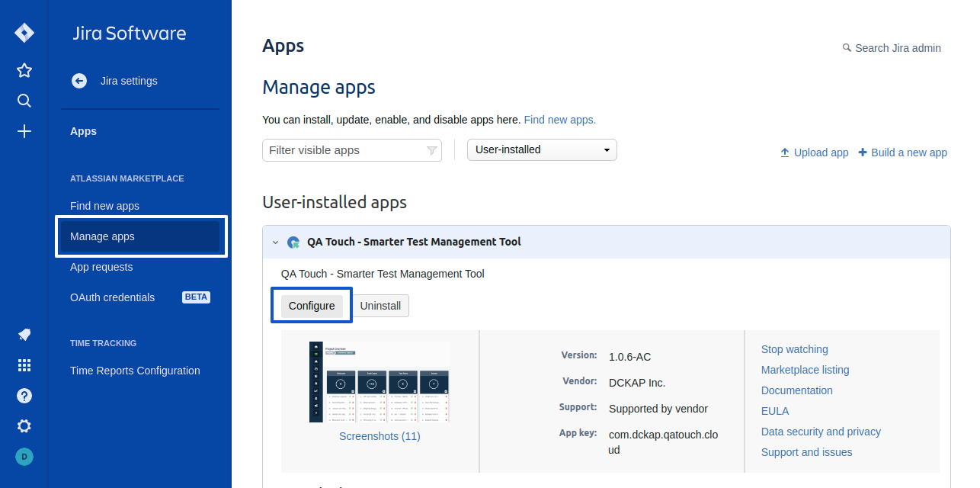The width and height of the screenshot is (980, 488).
Task: Click the QA Touch app logo icon
Action: pos(293,242)
